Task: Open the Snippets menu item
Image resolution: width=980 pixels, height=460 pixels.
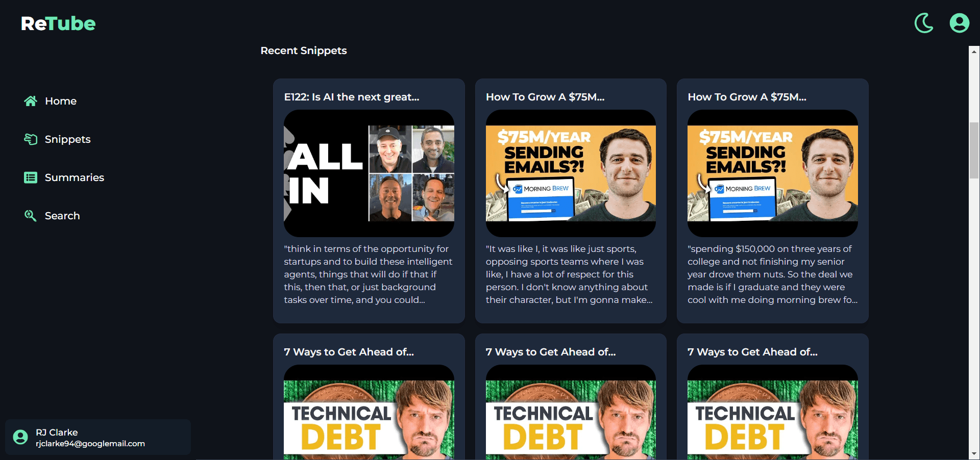Action: pyautogui.click(x=67, y=139)
